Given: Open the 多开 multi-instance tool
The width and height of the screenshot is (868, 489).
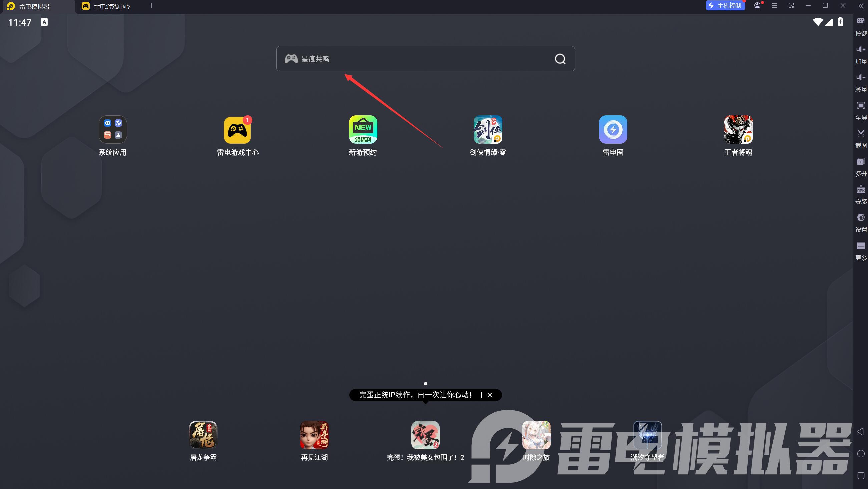Looking at the screenshot, I should pyautogui.click(x=861, y=162).
